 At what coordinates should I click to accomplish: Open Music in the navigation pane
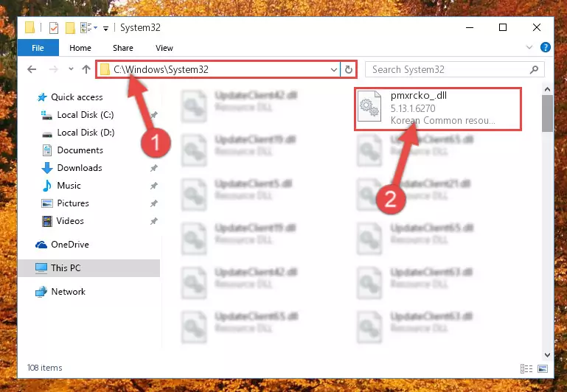point(69,186)
